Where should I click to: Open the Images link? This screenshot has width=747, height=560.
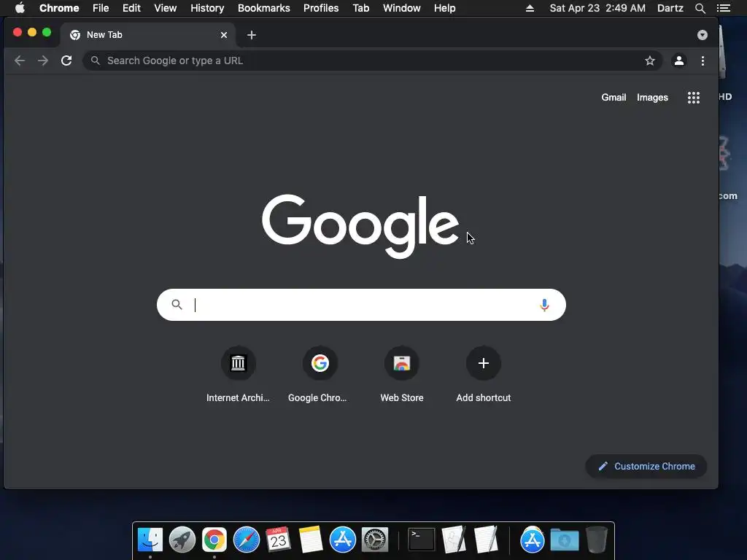(652, 98)
